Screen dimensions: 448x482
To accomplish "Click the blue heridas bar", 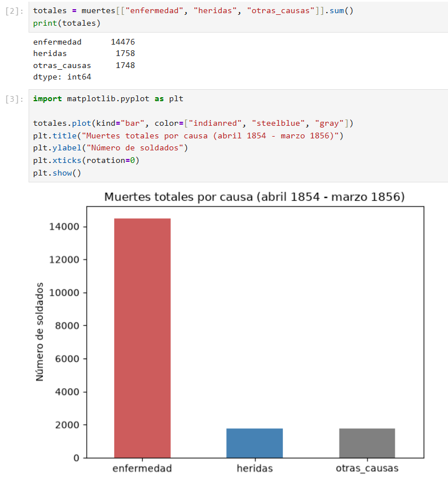I will coord(254,443).
